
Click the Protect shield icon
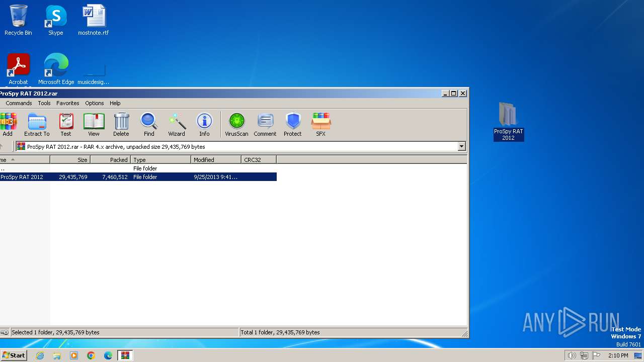(x=293, y=125)
